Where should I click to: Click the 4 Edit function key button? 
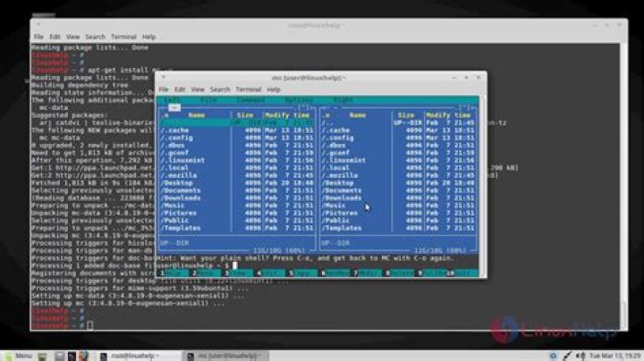point(271,273)
